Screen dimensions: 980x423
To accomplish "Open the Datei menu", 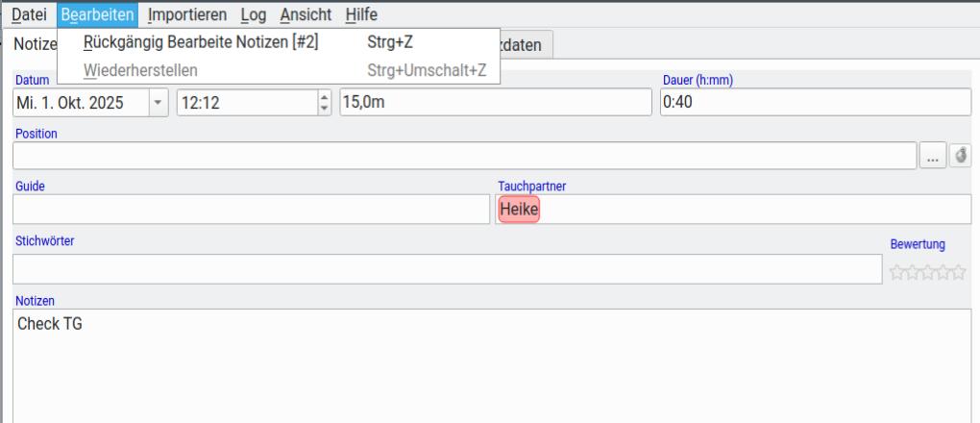I will (x=29, y=14).
